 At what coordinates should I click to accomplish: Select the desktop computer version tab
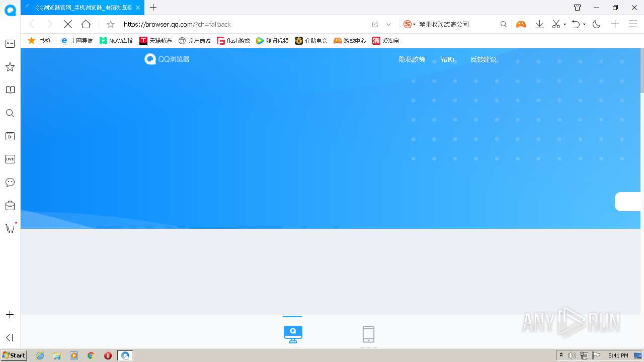tap(293, 334)
